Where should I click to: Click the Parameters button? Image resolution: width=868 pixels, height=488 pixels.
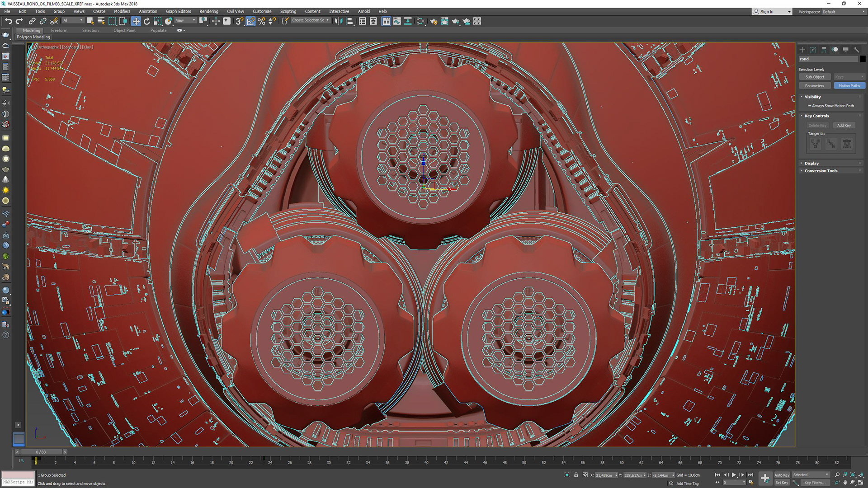pyautogui.click(x=815, y=86)
